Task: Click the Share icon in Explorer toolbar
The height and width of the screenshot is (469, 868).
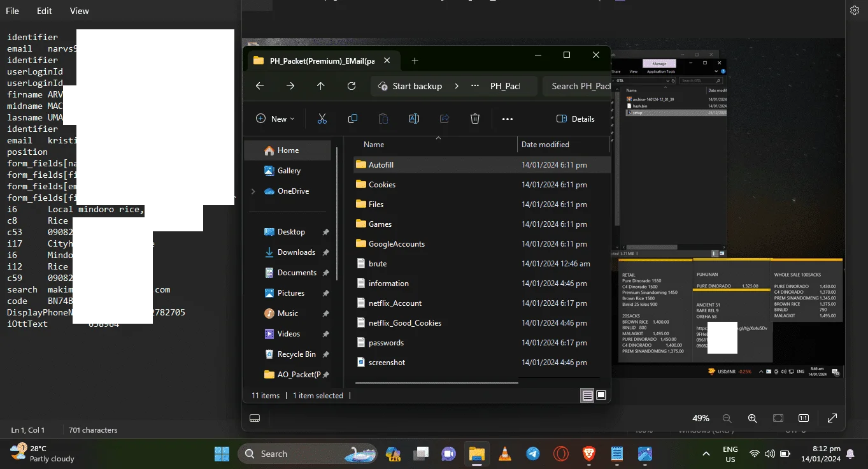Action: [445, 119]
